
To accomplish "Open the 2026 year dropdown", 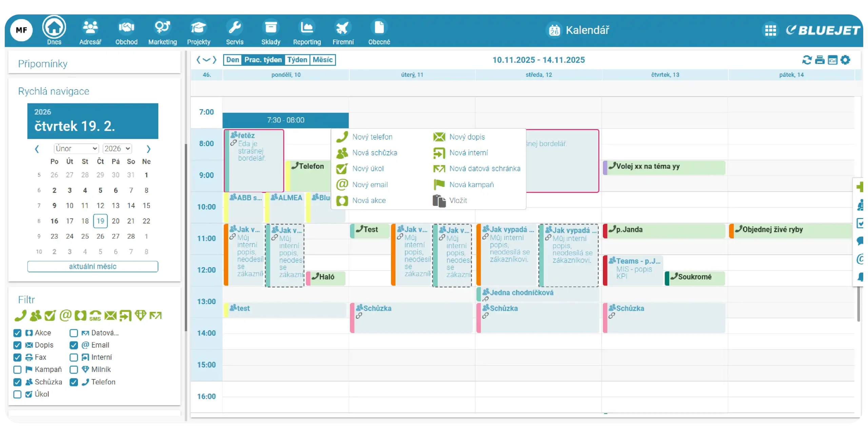I will 117,148.
